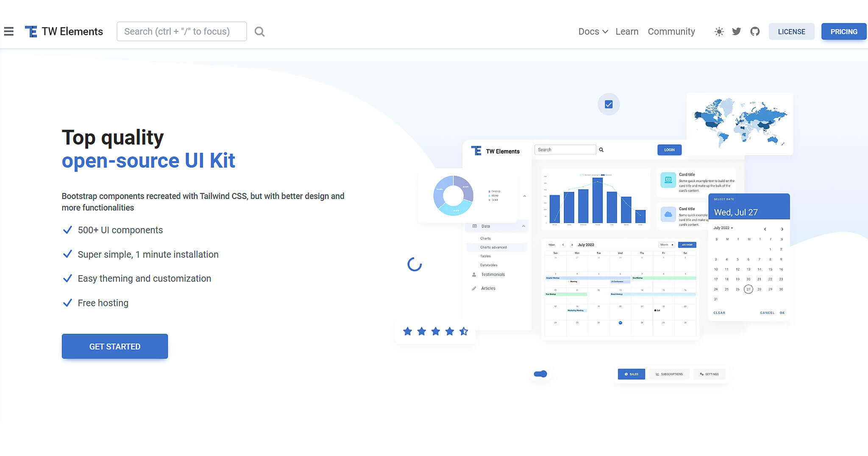
Task: Select Charts in the mockup sidebar
Action: click(485, 238)
